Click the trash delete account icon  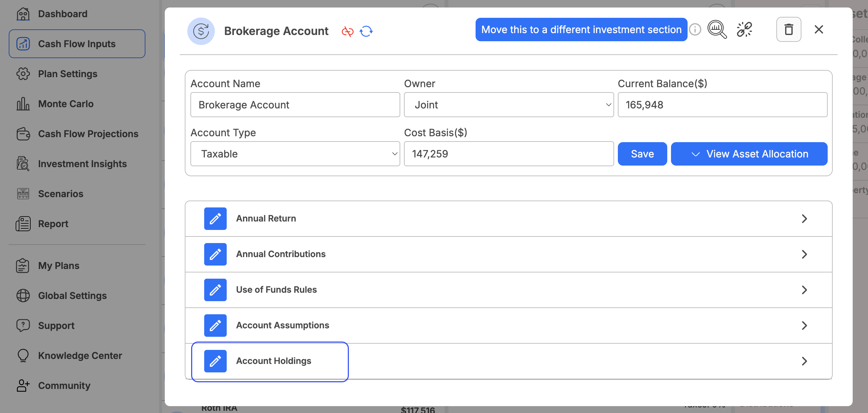789,30
